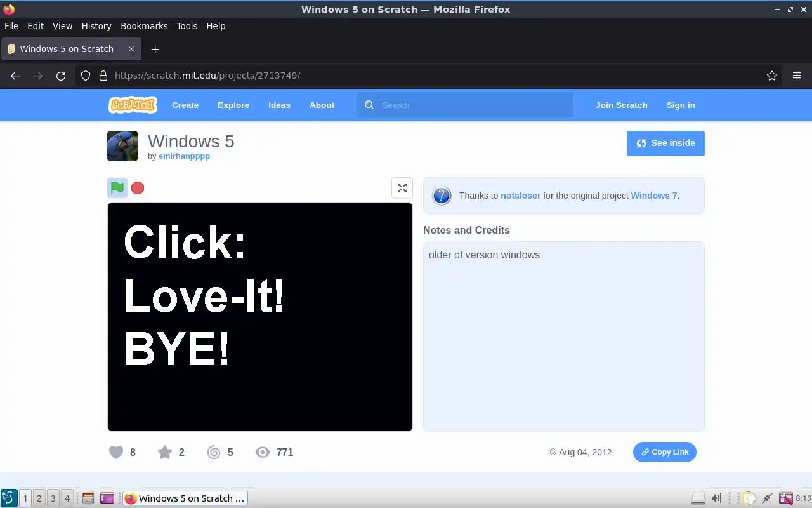Click the Aug 04, 2012 share date
This screenshot has width=812, height=508.
tap(585, 452)
